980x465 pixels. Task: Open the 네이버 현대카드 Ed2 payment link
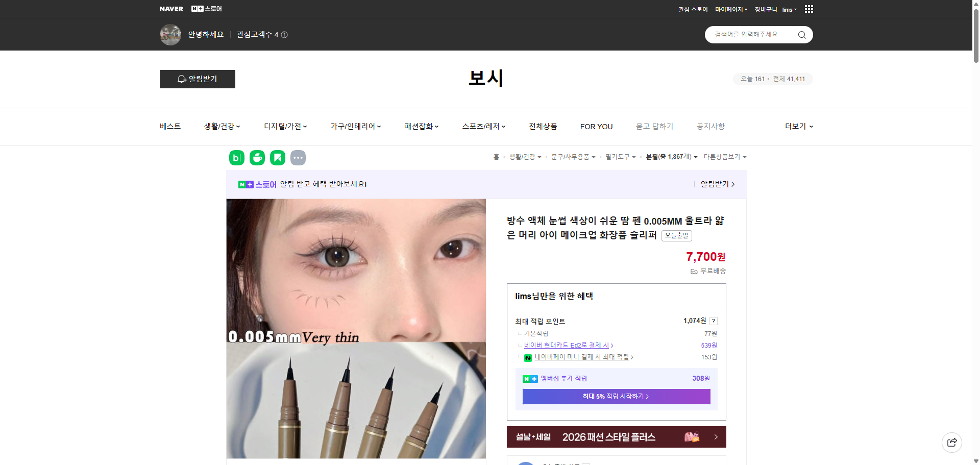(x=567, y=345)
